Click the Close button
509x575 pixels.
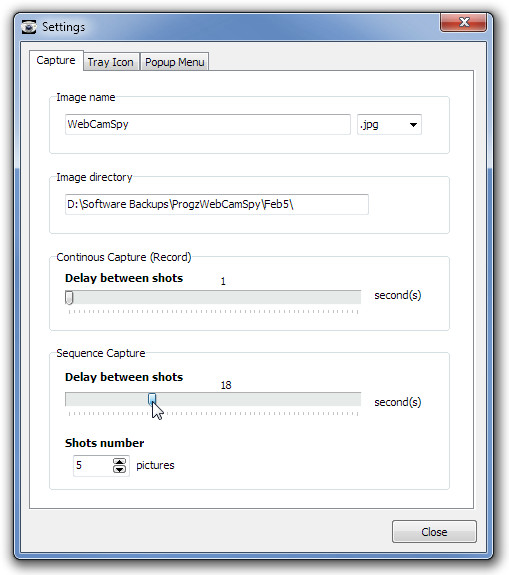click(434, 531)
